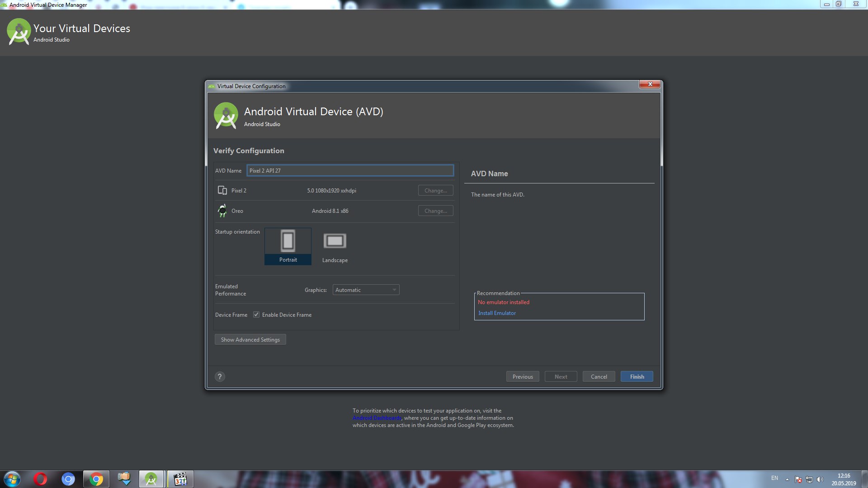
Task: Click the Cancel button
Action: (599, 376)
